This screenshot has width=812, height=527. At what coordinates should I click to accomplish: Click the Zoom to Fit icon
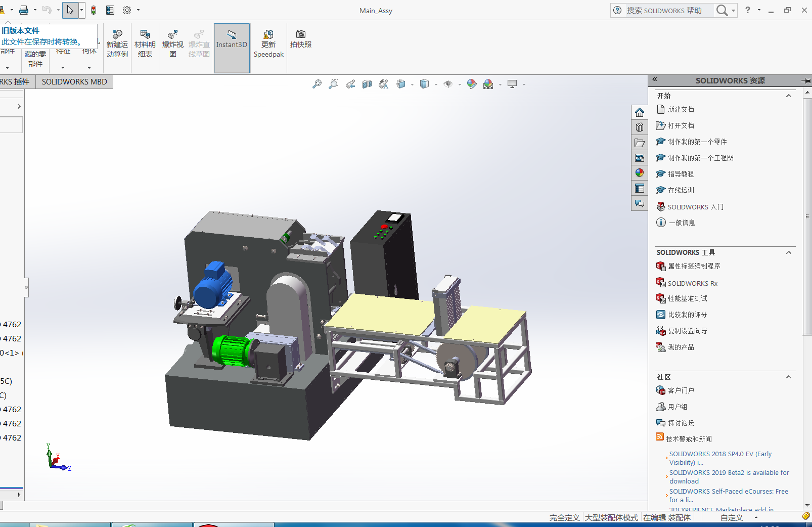click(317, 84)
